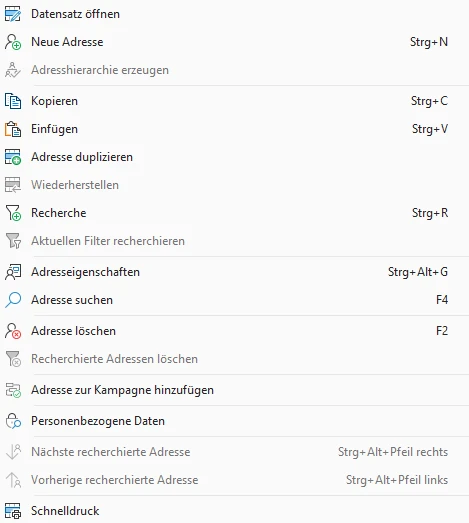The width and height of the screenshot is (469, 523).
Task: Click the Personenbezogene Daten lock icon
Action: [x=13, y=421]
